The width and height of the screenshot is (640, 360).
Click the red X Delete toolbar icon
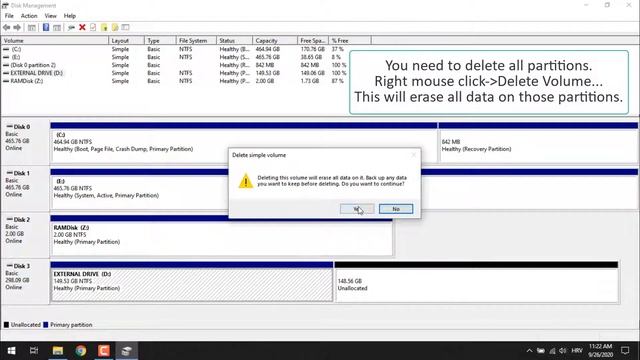(82, 27)
